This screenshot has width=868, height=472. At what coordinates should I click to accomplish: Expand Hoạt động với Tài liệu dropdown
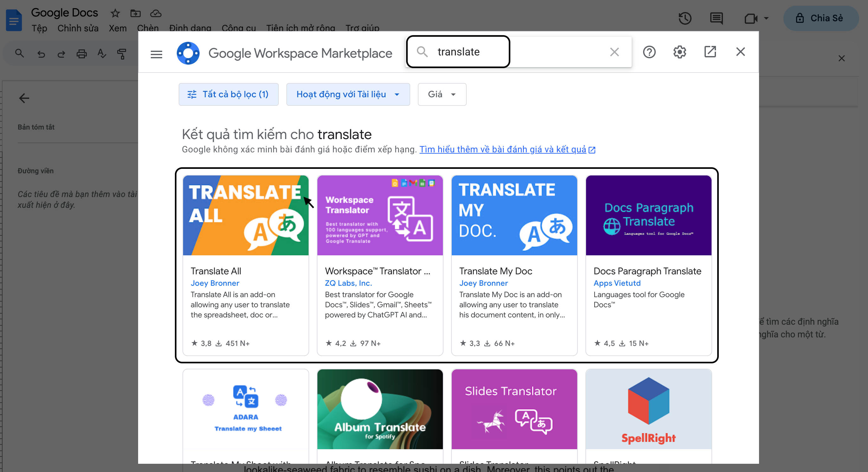(348, 94)
